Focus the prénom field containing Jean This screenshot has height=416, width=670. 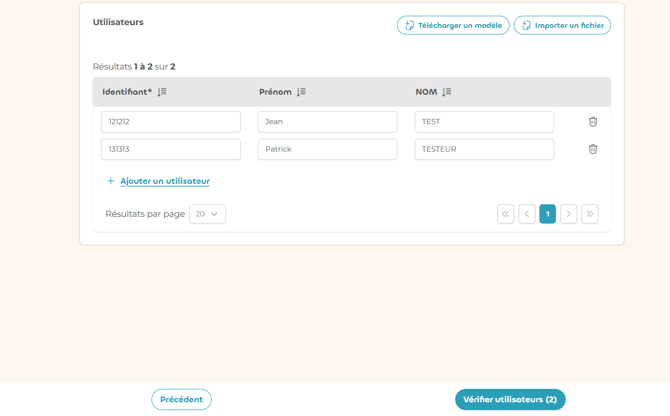click(x=327, y=122)
